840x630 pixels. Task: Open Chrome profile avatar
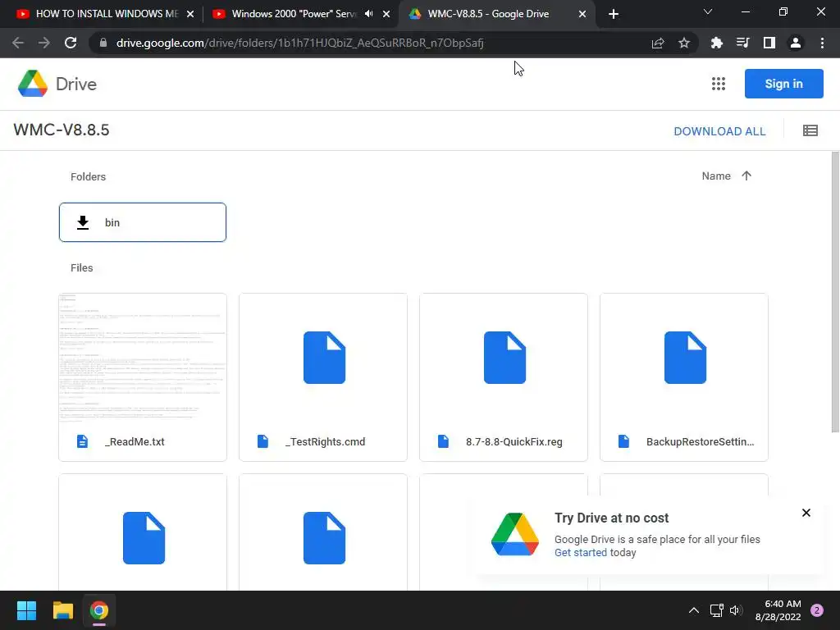click(796, 43)
